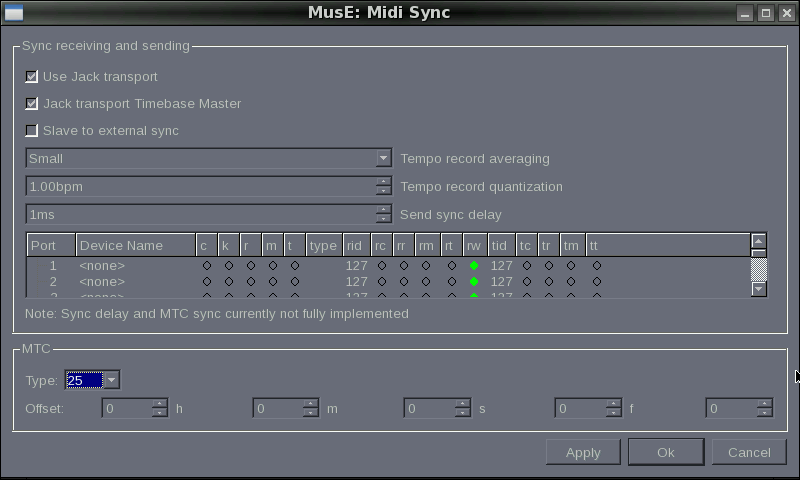Screen dimensions: 800x480
Task: Select rid column header
Action: (x=357, y=245)
